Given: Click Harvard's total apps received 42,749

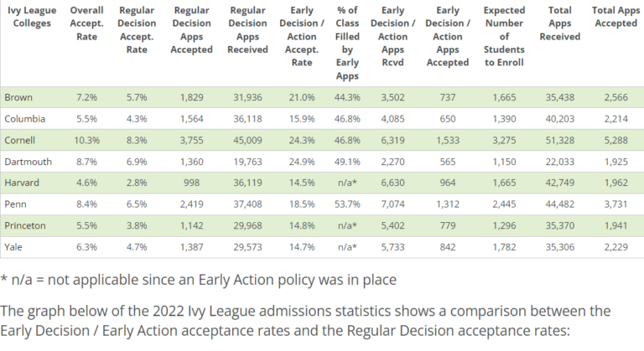Looking at the screenshot, I should (560, 183).
